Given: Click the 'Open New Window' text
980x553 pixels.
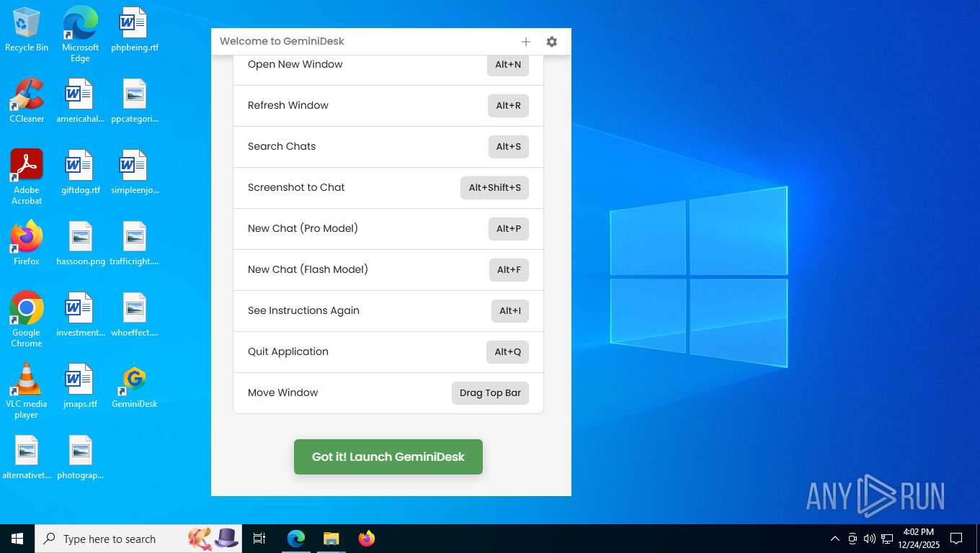Looking at the screenshot, I should pos(295,64).
